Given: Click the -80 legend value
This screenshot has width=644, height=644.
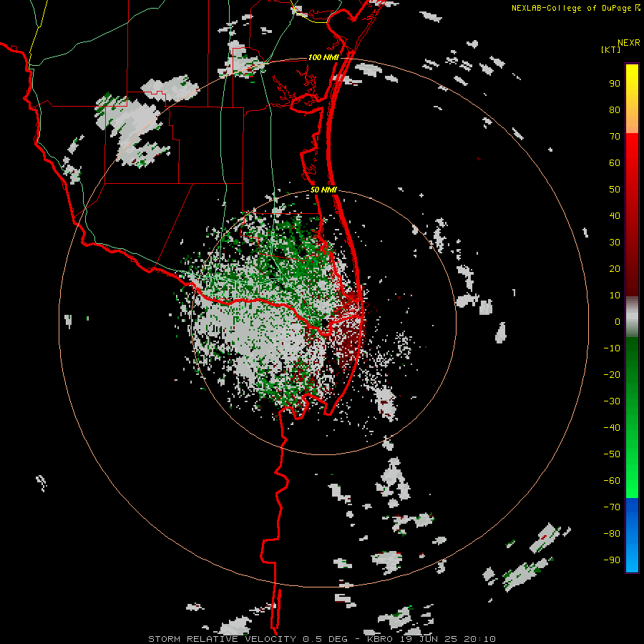Looking at the screenshot, I should pyautogui.click(x=612, y=534).
